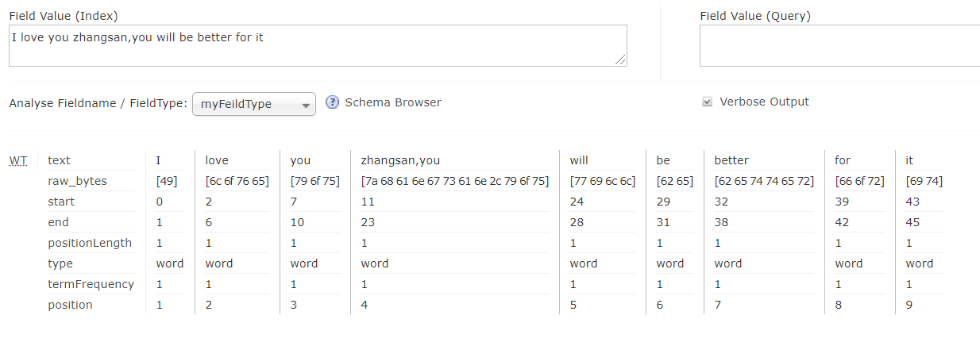Click the raw bytes value [6c 6f 76 65]

[x=237, y=181]
